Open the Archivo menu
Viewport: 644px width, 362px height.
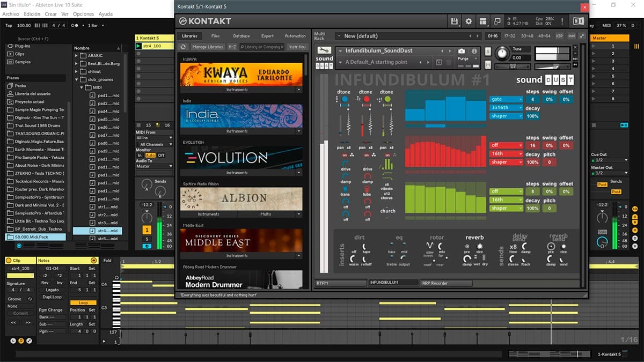pos(11,14)
